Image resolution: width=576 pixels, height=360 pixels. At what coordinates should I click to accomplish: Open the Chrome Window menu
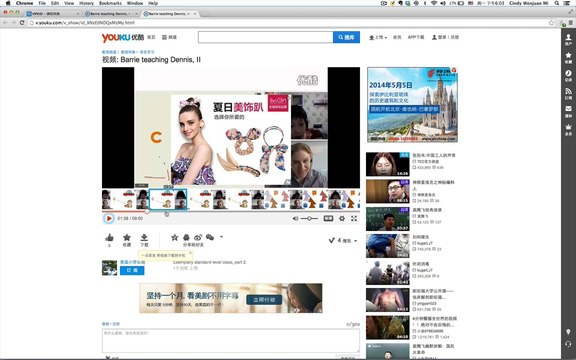click(135, 3)
